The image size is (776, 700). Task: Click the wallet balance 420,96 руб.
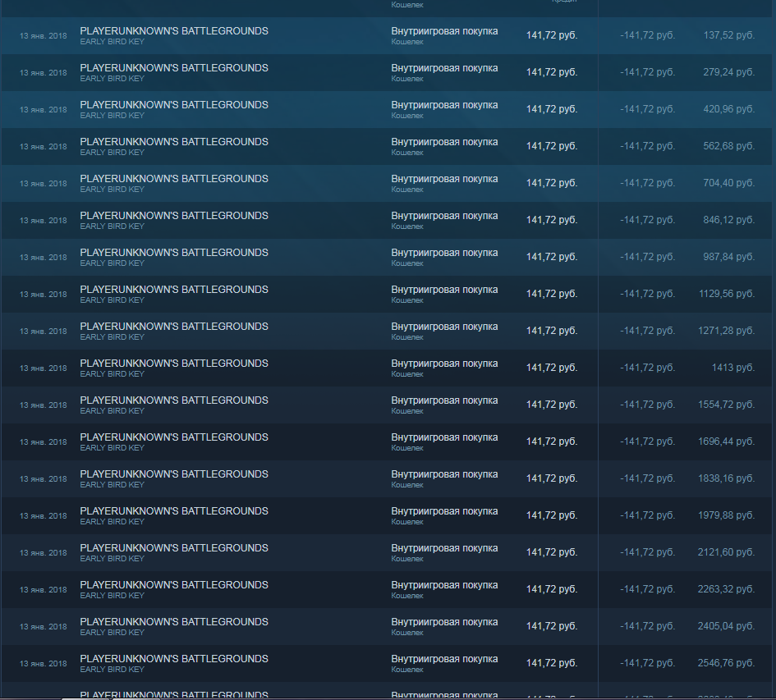(x=729, y=109)
